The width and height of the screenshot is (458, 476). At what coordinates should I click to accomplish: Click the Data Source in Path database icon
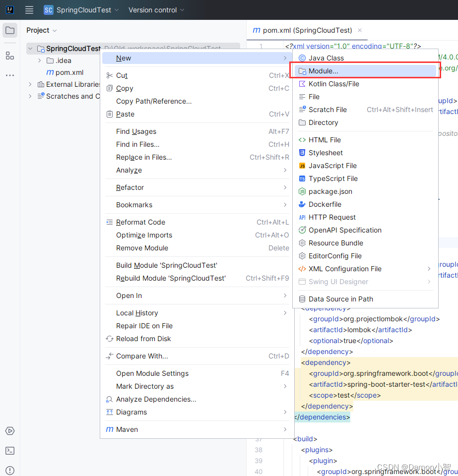tap(302, 299)
